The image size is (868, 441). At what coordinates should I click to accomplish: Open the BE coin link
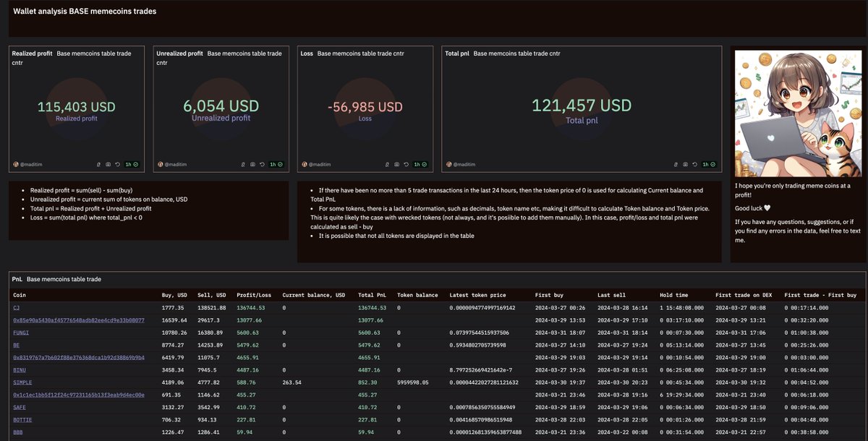click(16, 344)
